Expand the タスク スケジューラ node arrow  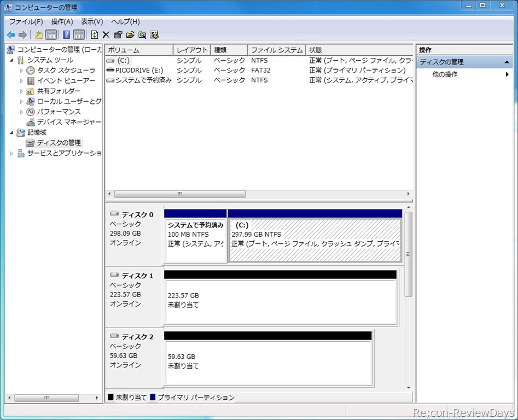pos(21,71)
